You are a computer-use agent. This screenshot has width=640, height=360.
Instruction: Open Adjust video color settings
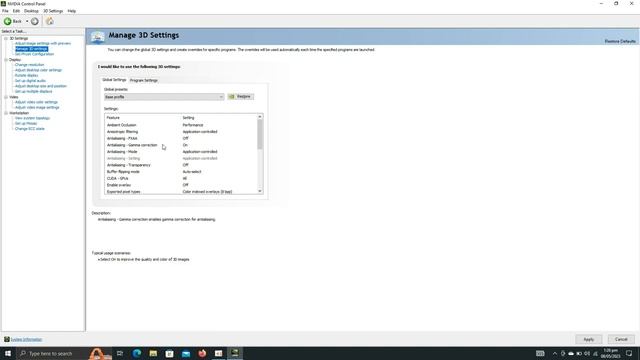pos(36,102)
